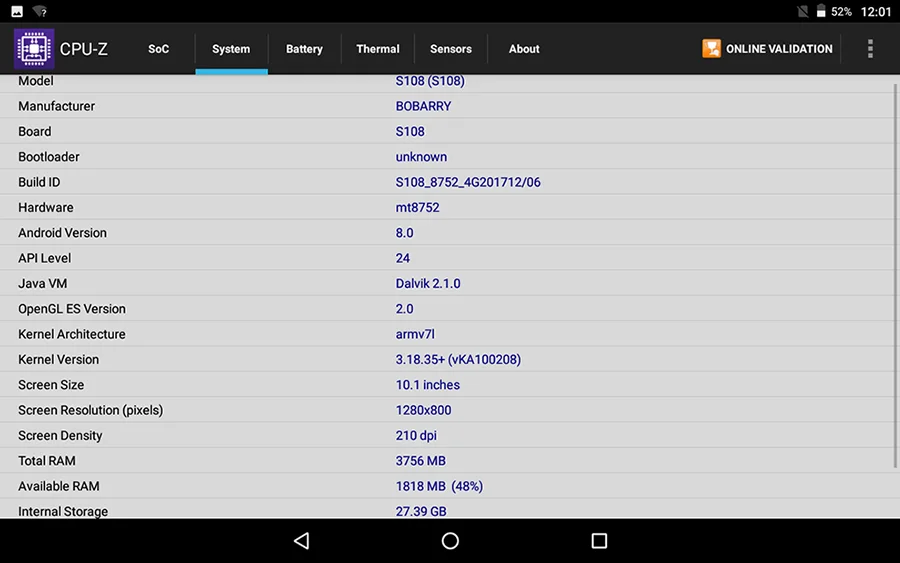Select the Available RAM label
Viewport: 900px width, 563px height.
tap(59, 486)
